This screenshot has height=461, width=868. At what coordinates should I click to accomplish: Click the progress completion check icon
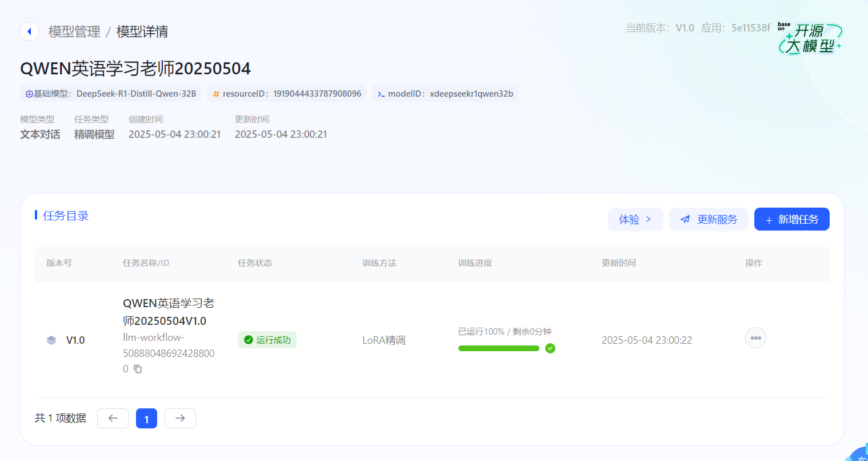click(x=550, y=348)
